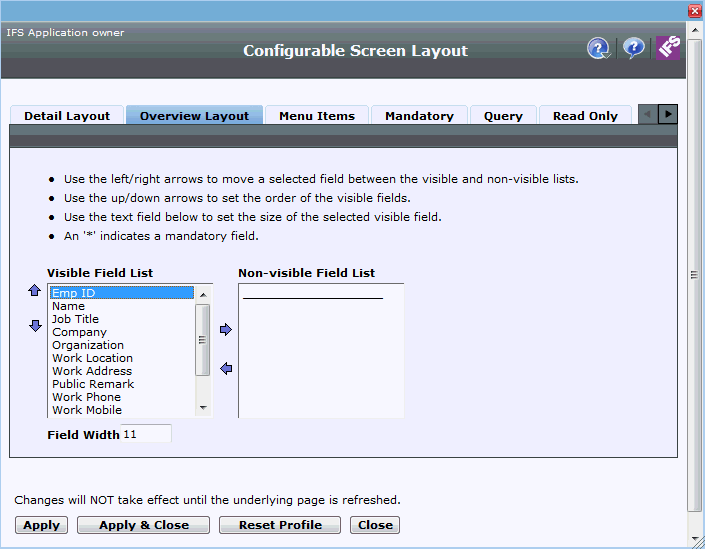Viewport: 705px width, 549px height.
Task: Go to the Read Only tab
Action: [585, 116]
